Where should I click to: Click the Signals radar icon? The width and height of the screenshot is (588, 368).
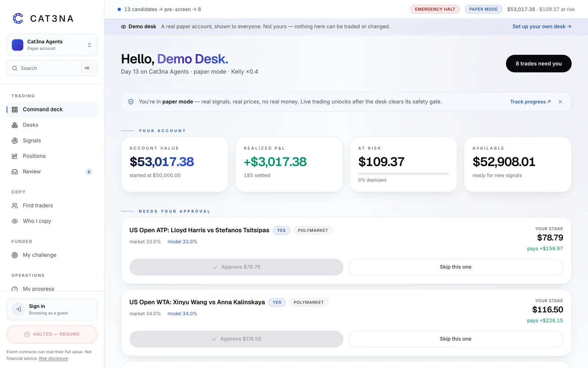(15, 141)
